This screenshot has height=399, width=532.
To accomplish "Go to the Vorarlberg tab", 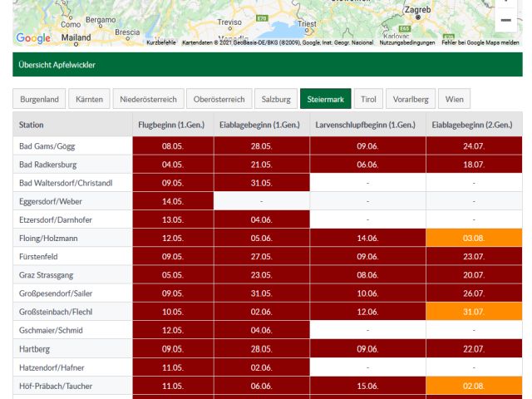I will [411, 99].
